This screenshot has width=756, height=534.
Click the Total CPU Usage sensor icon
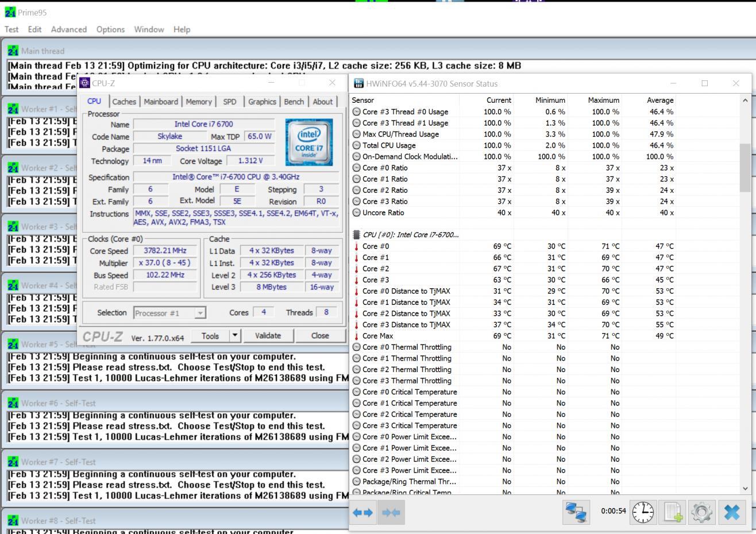click(356, 145)
